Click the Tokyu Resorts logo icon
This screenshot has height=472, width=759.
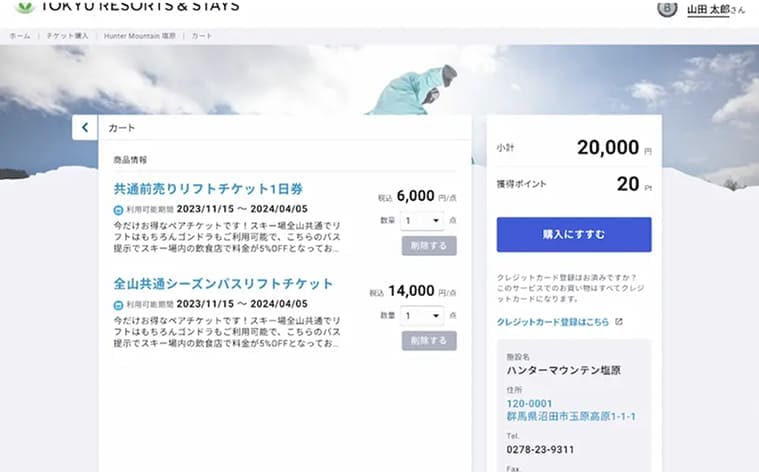coord(25,6)
